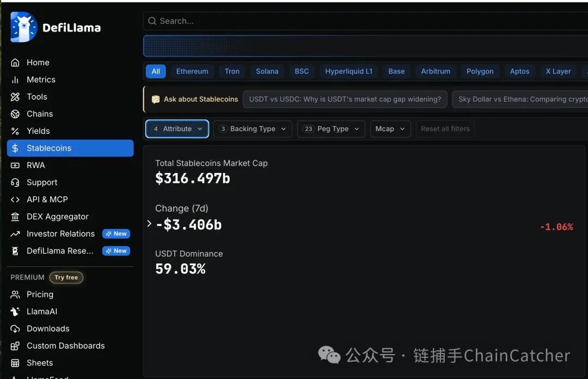Click the API & MCP code brackets icon
The width and height of the screenshot is (588, 379).
coord(15,200)
